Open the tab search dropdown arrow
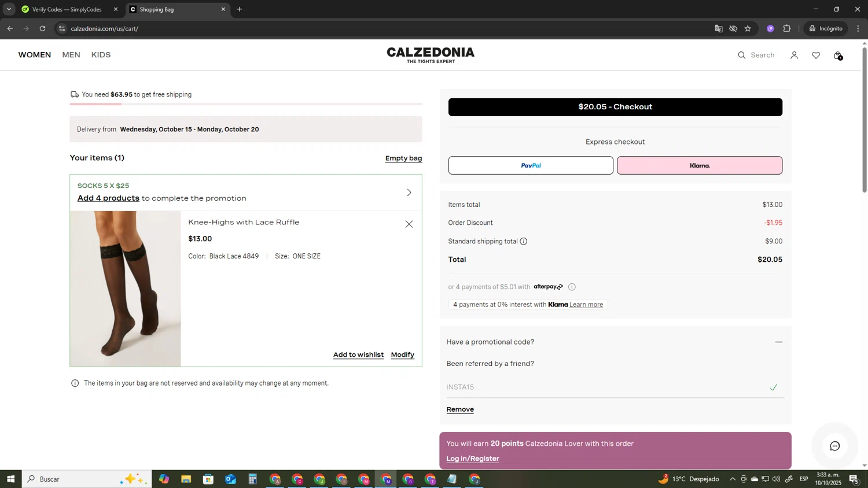 [9, 9]
